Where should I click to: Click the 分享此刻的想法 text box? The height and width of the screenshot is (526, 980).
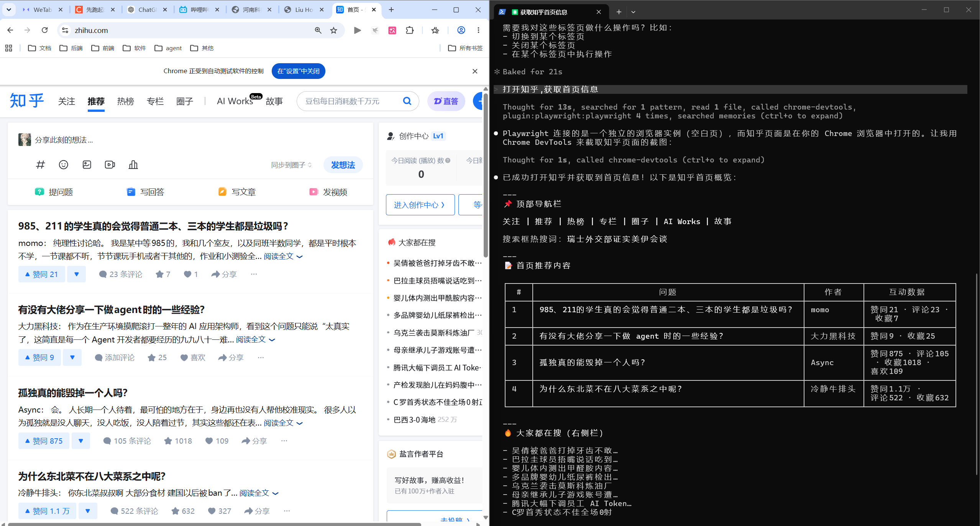point(64,140)
